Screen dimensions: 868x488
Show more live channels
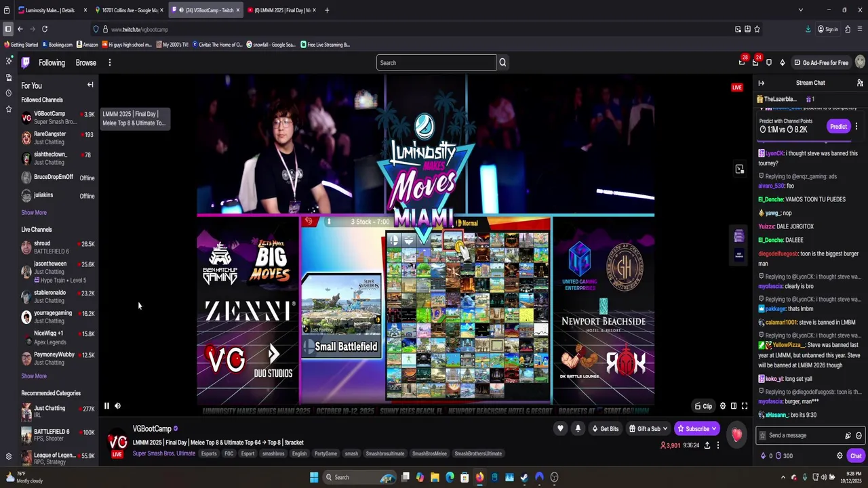click(34, 376)
